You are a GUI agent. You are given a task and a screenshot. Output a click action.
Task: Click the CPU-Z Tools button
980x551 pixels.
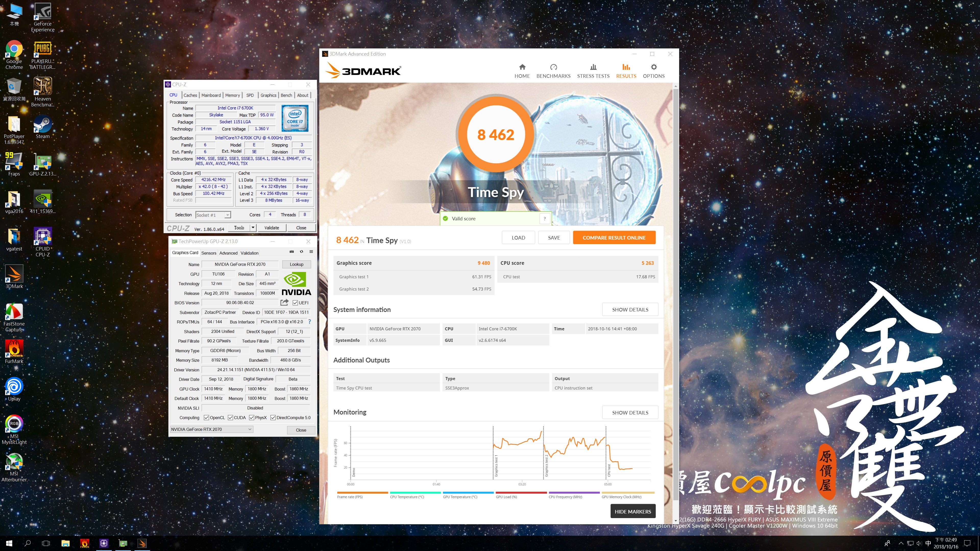click(x=239, y=227)
